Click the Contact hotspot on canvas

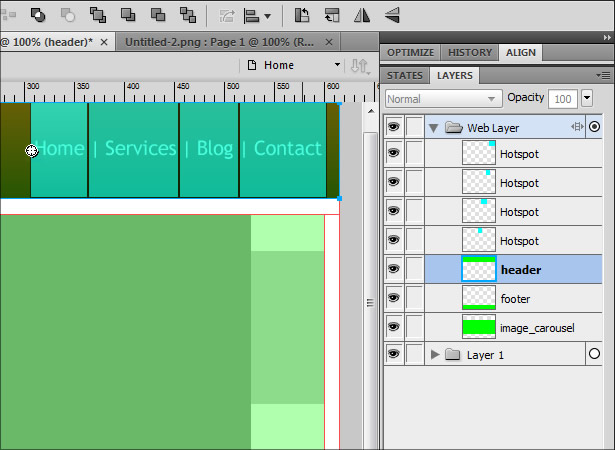[x=283, y=150]
